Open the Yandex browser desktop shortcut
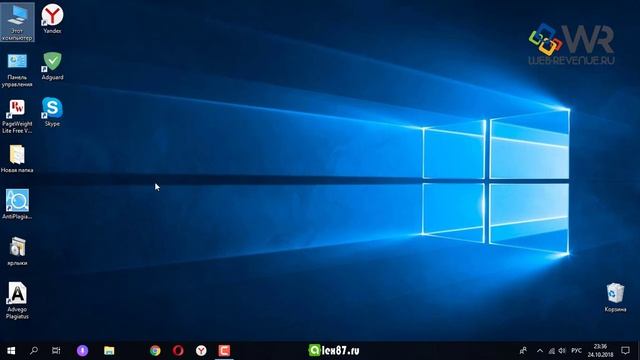 coord(52,19)
